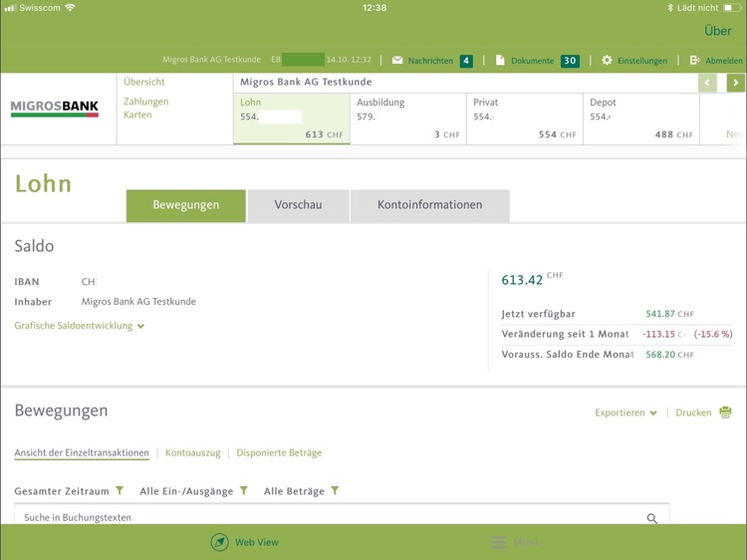Open the Exportieren dropdown
This screenshot has width=747, height=560.
click(x=625, y=413)
